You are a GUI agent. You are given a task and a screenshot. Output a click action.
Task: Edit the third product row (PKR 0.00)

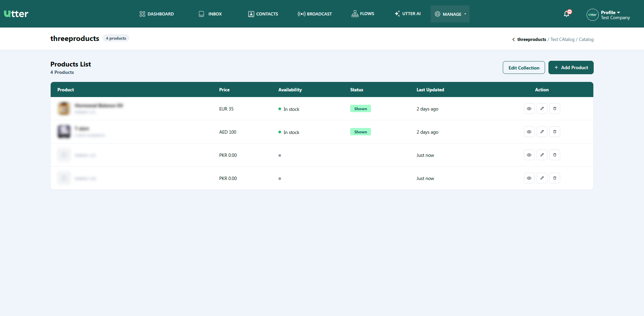coord(542,155)
